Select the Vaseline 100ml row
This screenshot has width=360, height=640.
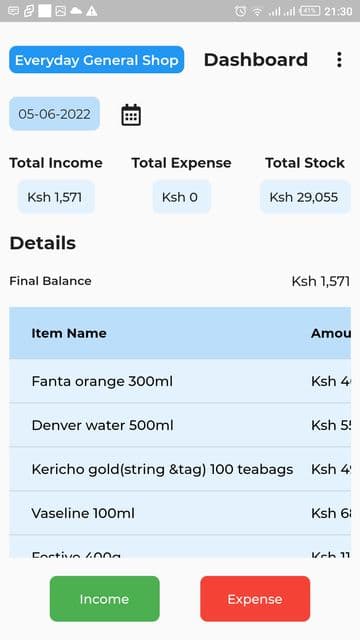(x=180, y=513)
